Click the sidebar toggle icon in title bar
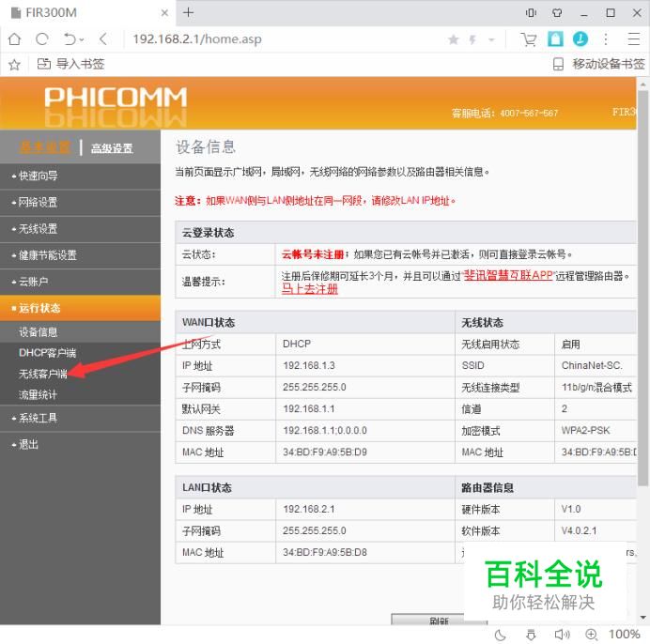650x644 pixels. pyautogui.click(x=531, y=13)
